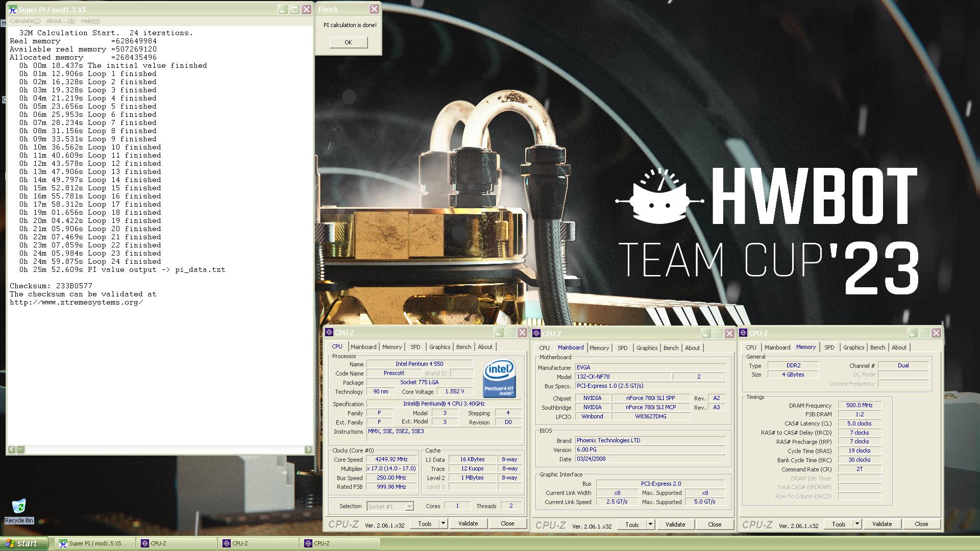Click Tools button in Memory window
Image resolution: width=980 pixels, height=551 pixels.
(x=839, y=524)
